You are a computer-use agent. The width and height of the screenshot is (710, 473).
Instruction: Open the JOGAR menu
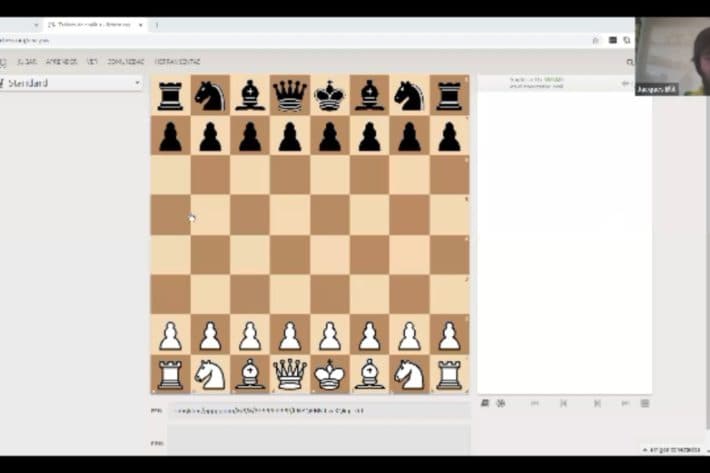tap(27, 62)
